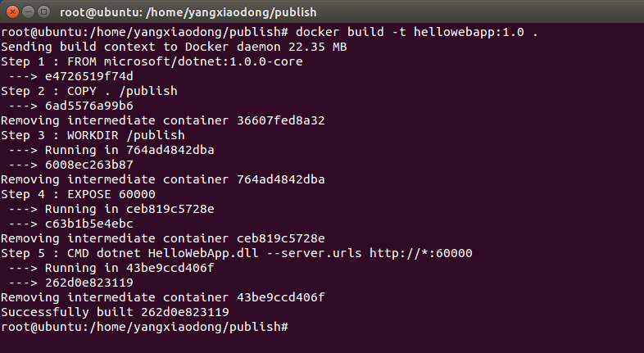This screenshot has height=353, width=644.
Task: Close the terminal window
Action: tap(13, 12)
